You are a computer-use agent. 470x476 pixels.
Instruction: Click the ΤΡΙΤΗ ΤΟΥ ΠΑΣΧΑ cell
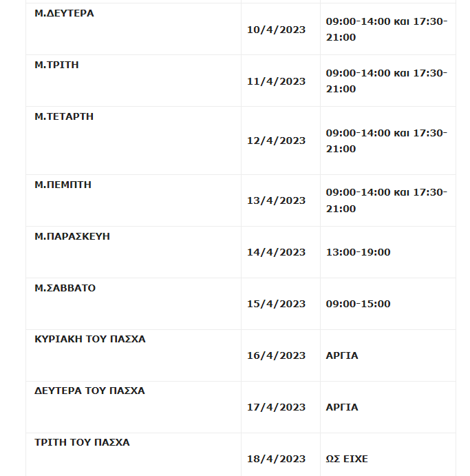(83, 443)
